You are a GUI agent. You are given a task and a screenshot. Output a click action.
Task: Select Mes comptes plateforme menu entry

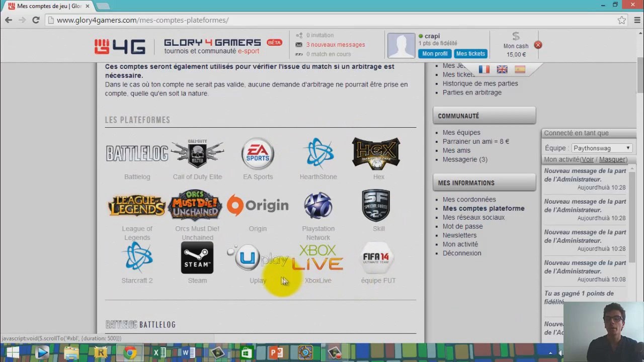click(x=484, y=209)
